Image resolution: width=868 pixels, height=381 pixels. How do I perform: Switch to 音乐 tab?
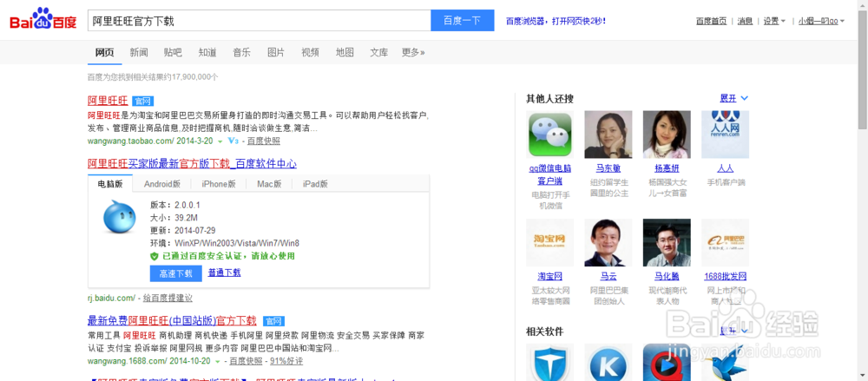click(241, 53)
